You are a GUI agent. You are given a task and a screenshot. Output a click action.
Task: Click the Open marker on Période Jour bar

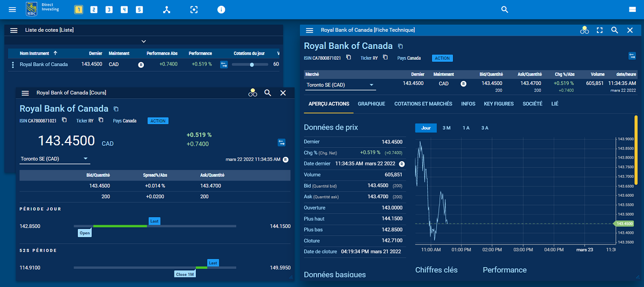click(x=85, y=233)
